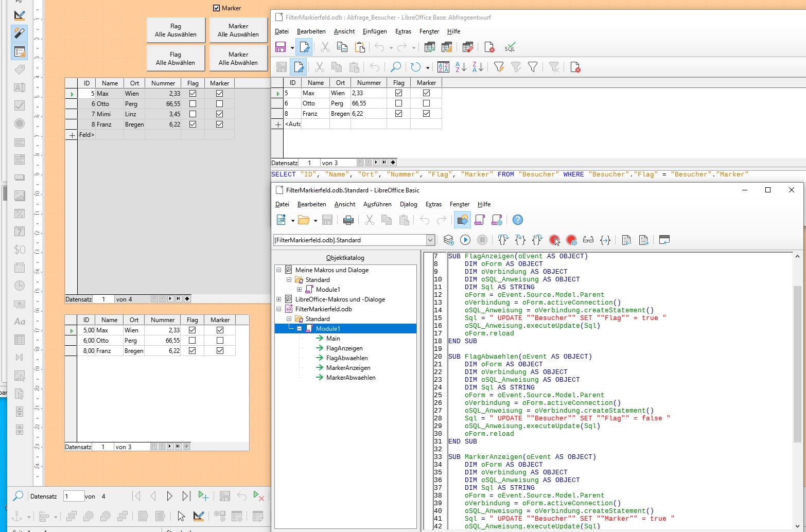
Task: Toggle Marker checkbox for Otto in upper form table
Action: (x=219, y=103)
